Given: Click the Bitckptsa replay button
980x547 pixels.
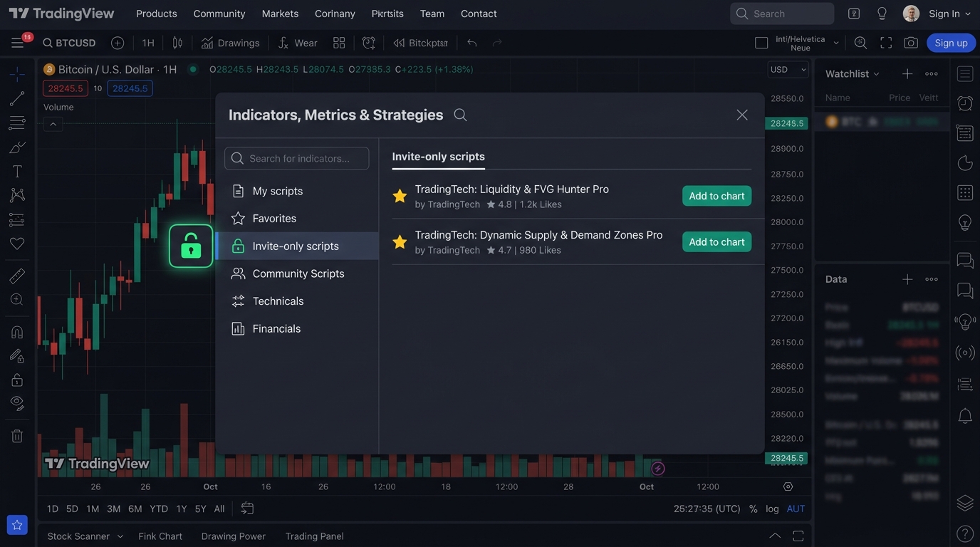Looking at the screenshot, I should [421, 43].
